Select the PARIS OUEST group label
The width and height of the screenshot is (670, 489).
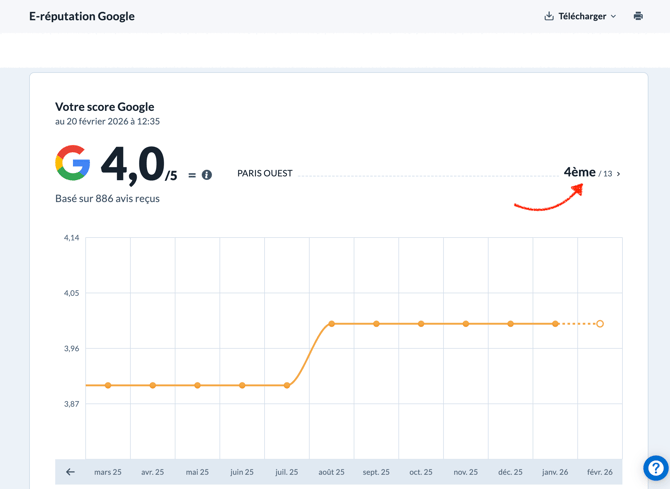tap(265, 173)
